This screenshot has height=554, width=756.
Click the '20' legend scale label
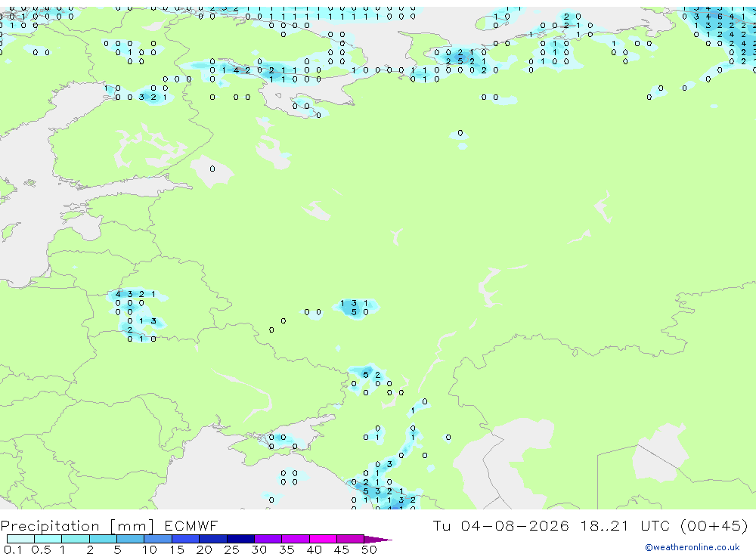[204, 549]
